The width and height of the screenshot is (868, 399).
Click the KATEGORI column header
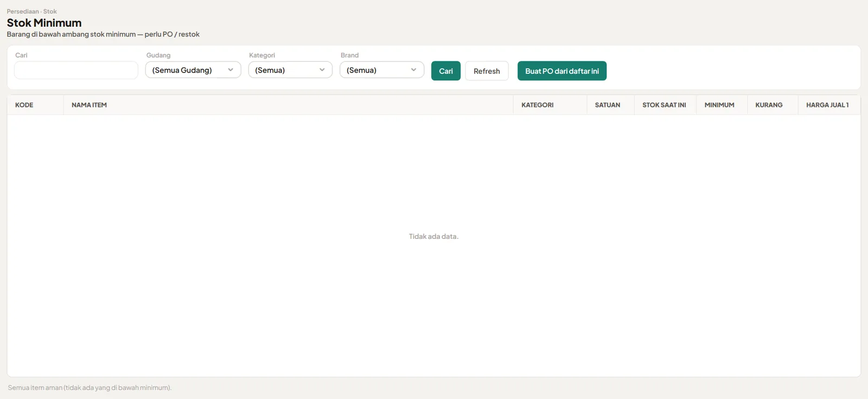point(538,105)
